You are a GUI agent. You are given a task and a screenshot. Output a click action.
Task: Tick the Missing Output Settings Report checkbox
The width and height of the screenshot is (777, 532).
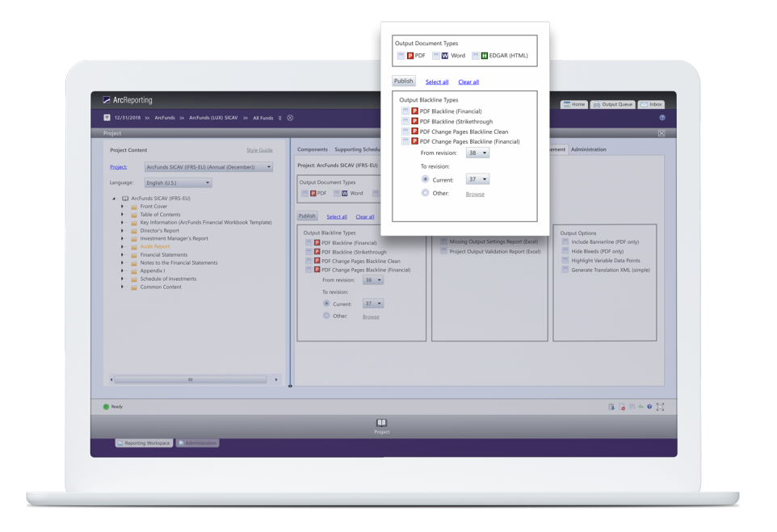tap(444, 241)
